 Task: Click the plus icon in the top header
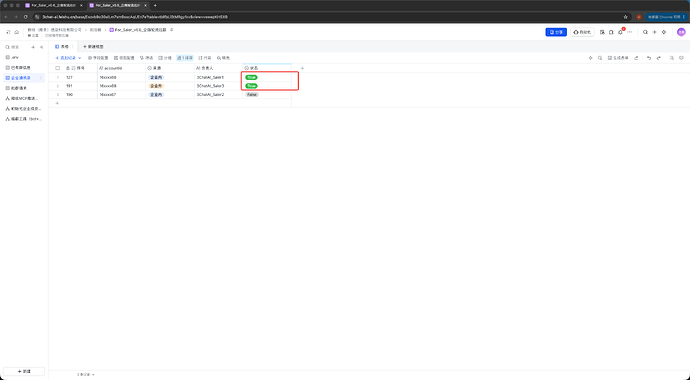tap(654, 32)
